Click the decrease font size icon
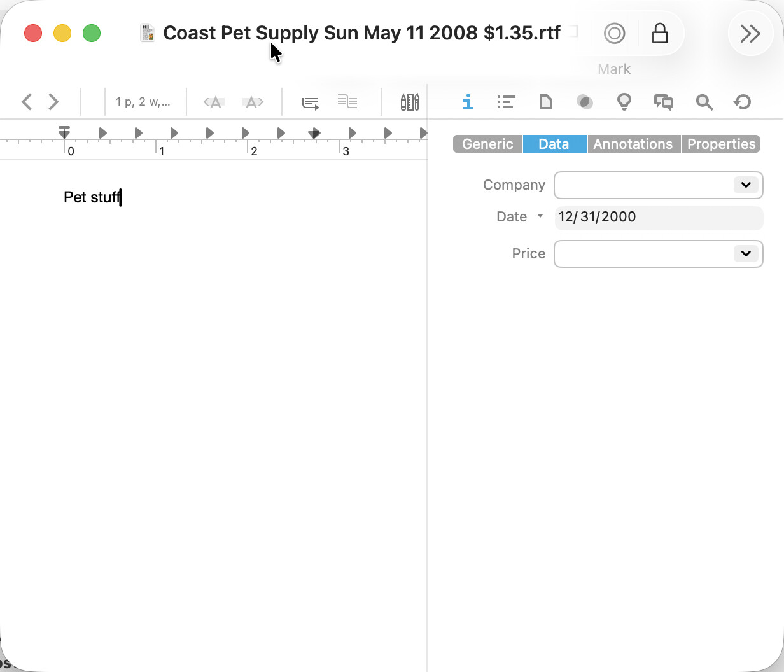 tap(214, 102)
